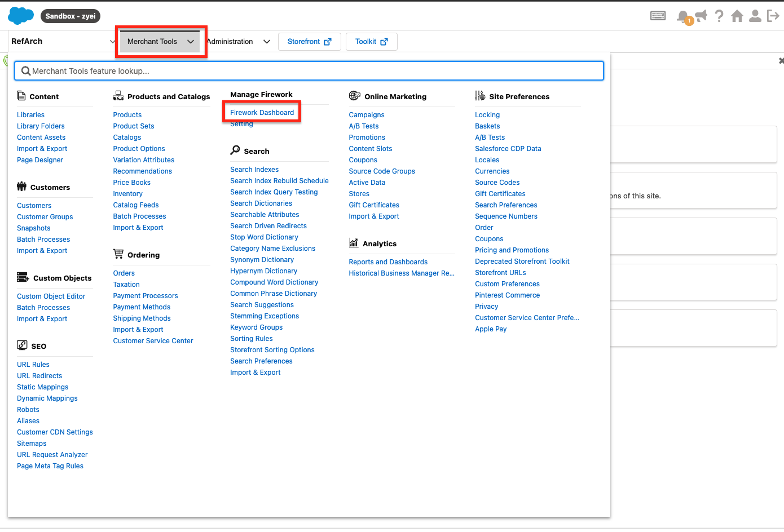Go to the home icon

[x=737, y=16]
